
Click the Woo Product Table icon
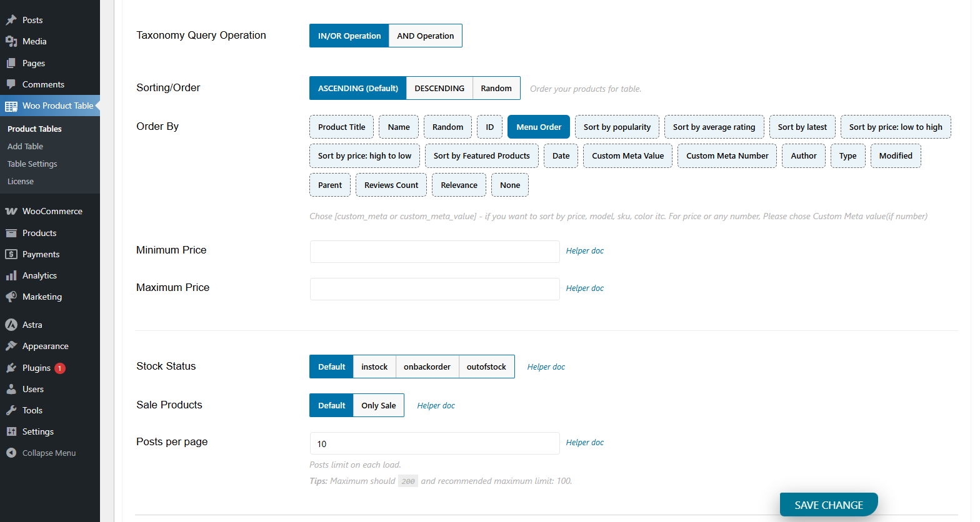coord(11,106)
